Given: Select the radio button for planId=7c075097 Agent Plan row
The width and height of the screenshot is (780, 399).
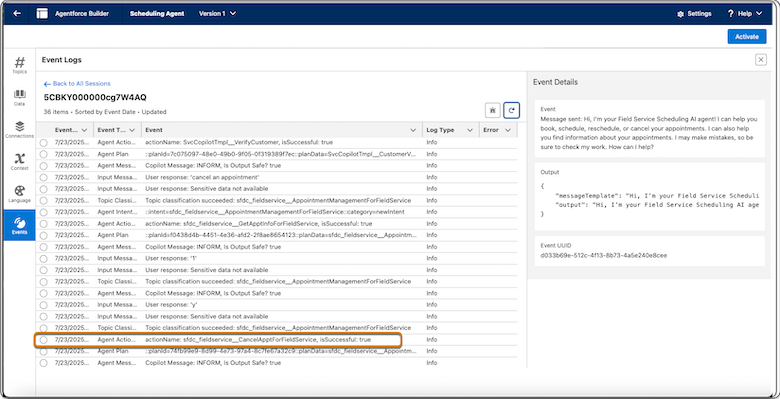Looking at the screenshot, I should point(44,154).
